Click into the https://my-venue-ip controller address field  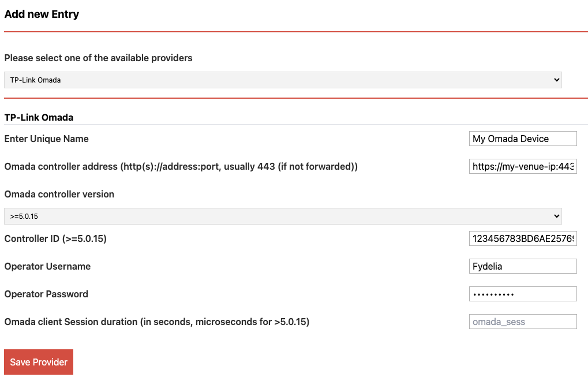coord(523,166)
